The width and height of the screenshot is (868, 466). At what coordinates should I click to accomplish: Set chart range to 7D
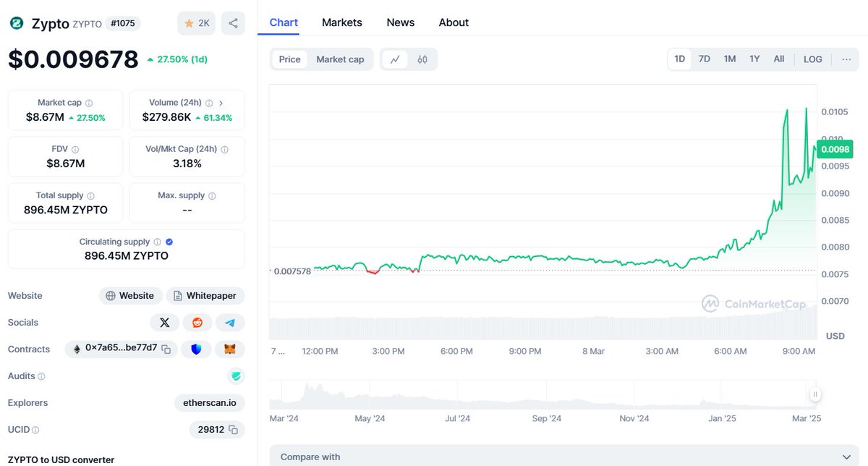tap(704, 59)
